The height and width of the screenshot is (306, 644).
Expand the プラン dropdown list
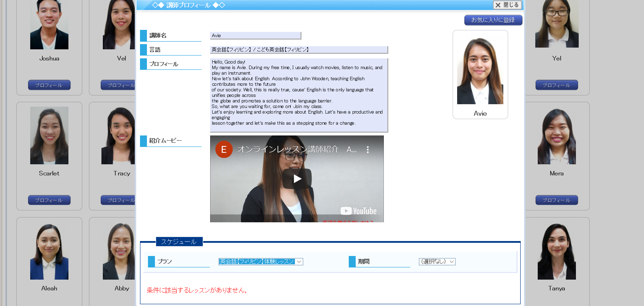(x=261, y=262)
